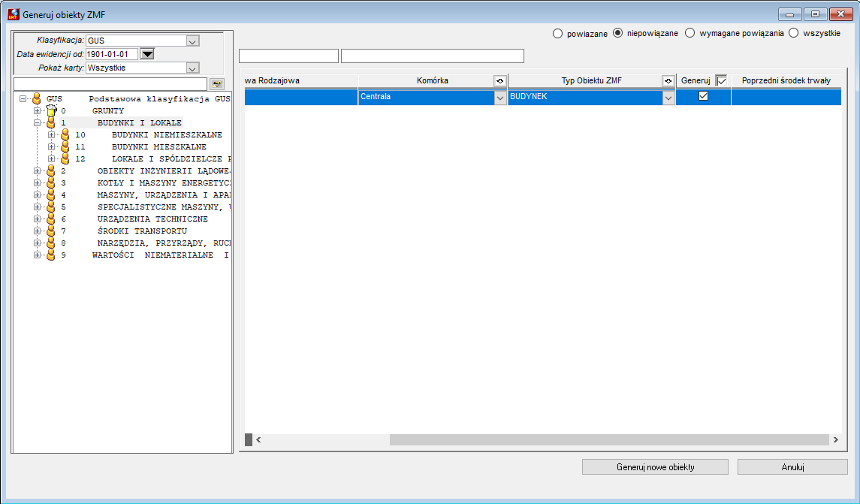This screenshot has height=504, width=860.
Task: Select the 'wszystkie' radio button
Action: 794,33
